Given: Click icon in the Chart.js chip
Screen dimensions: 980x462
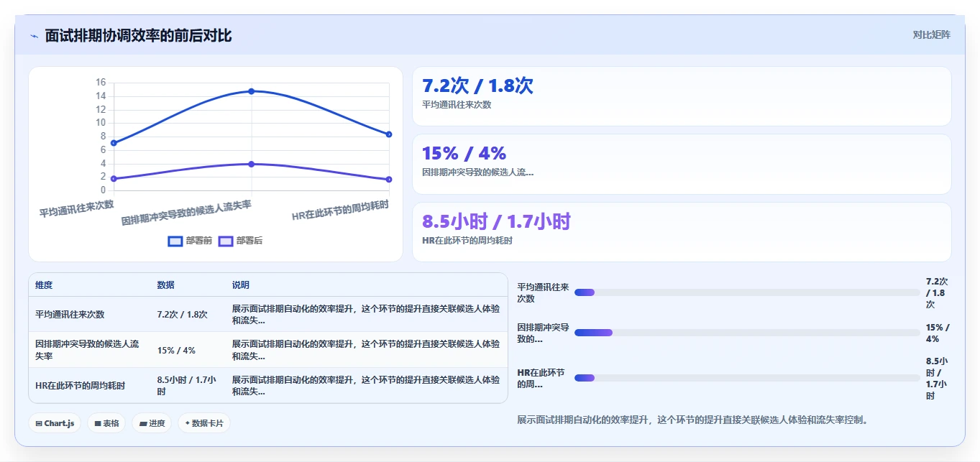Looking at the screenshot, I should 39,424.
